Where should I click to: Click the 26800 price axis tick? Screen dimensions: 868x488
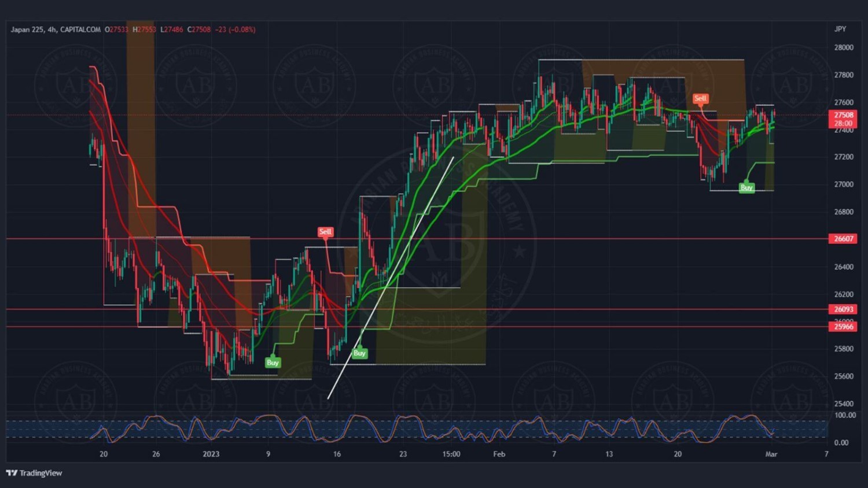click(x=844, y=212)
